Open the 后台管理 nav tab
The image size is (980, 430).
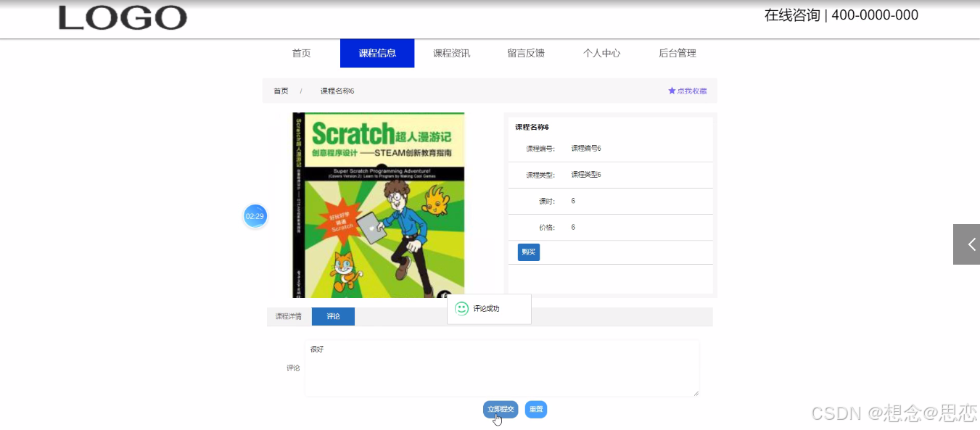coord(677,53)
